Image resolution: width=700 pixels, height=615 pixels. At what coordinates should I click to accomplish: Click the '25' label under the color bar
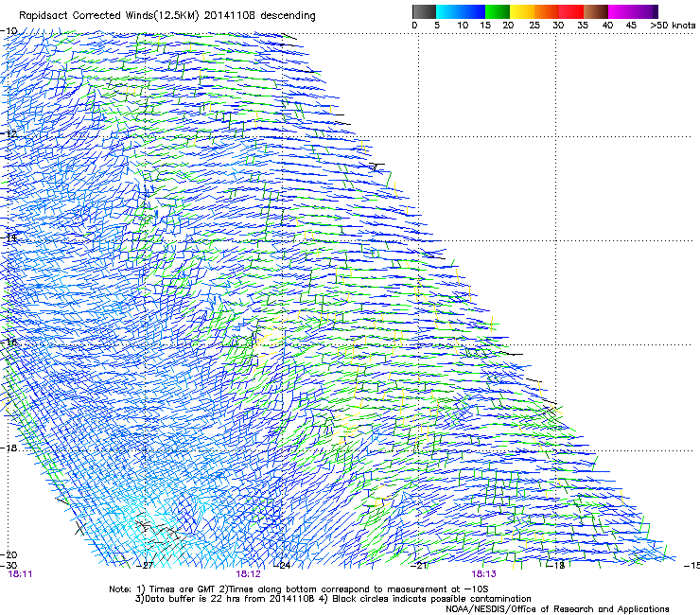click(534, 26)
